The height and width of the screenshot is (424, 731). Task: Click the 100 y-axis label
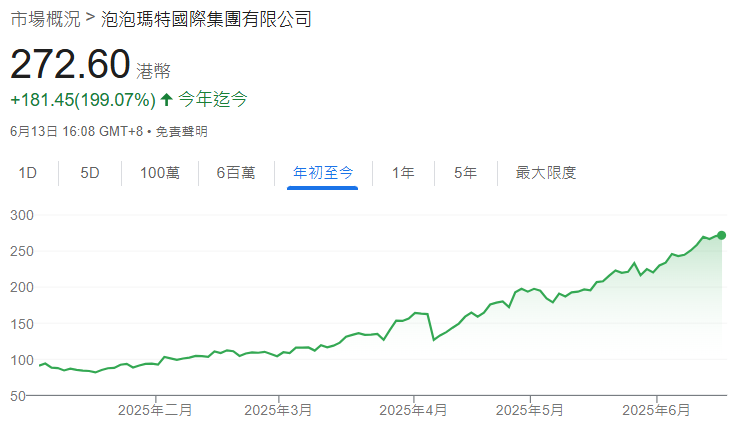pyautogui.click(x=22, y=360)
